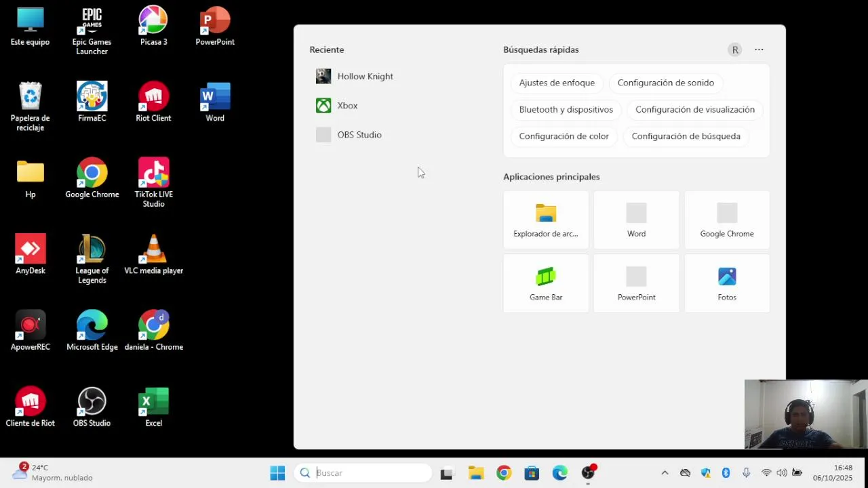
Task: Click the cloud sync tray icon
Action: (x=686, y=473)
